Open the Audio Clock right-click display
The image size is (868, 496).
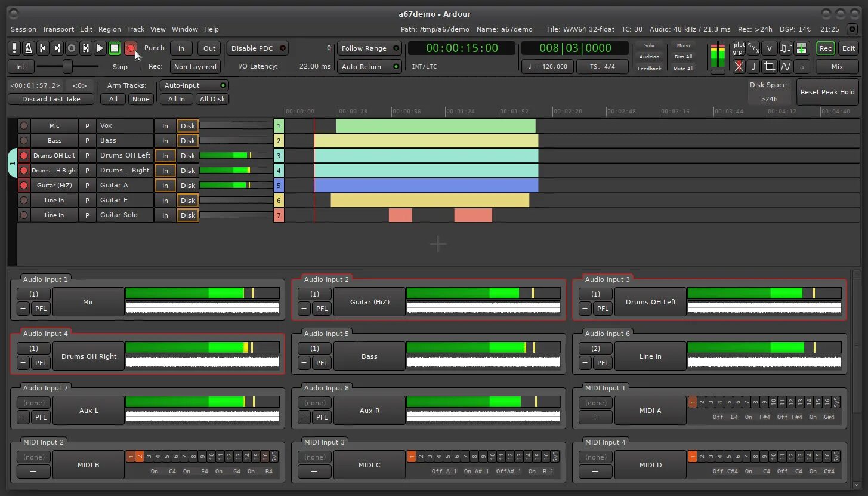click(x=461, y=48)
